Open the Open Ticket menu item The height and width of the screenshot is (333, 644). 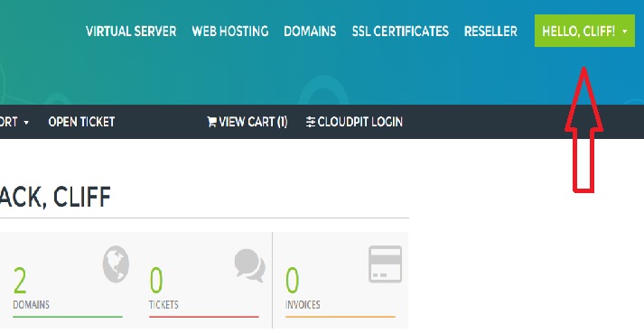point(81,122)
